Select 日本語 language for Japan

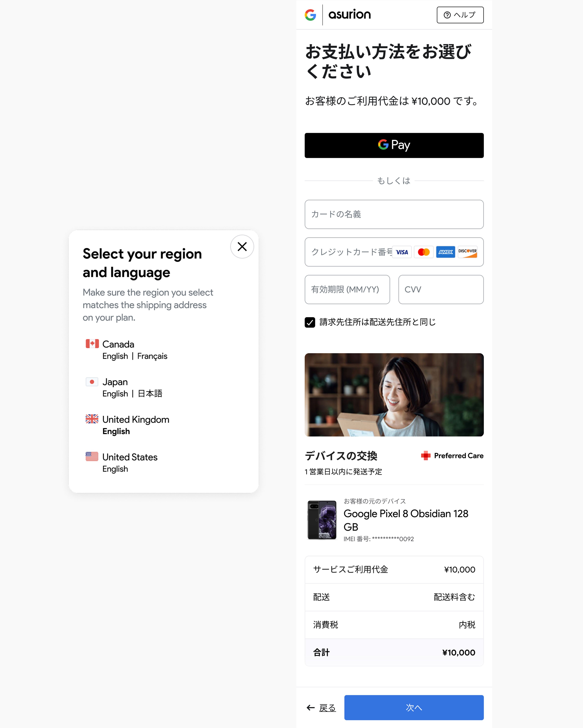pos(150,394)
